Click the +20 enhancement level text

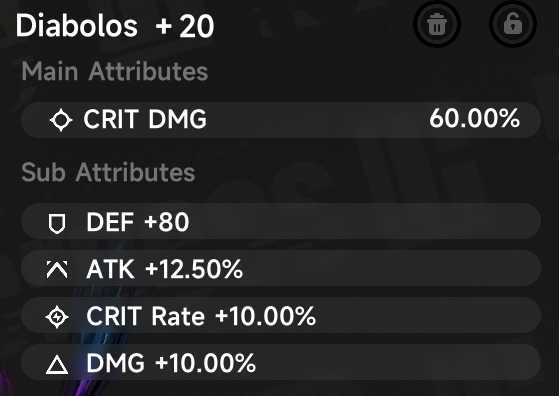[x=185, y=26]
